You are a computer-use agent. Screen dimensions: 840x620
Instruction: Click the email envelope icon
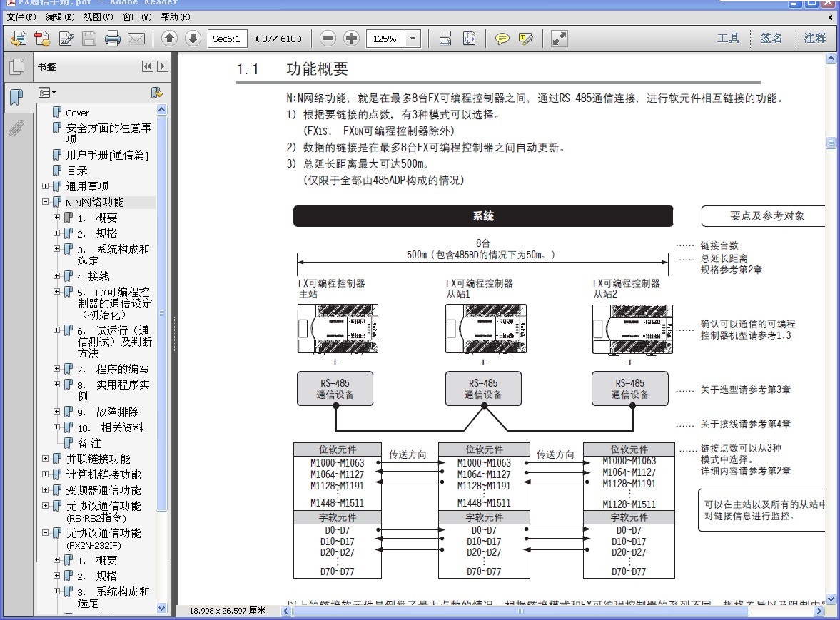tap(136, 39)
